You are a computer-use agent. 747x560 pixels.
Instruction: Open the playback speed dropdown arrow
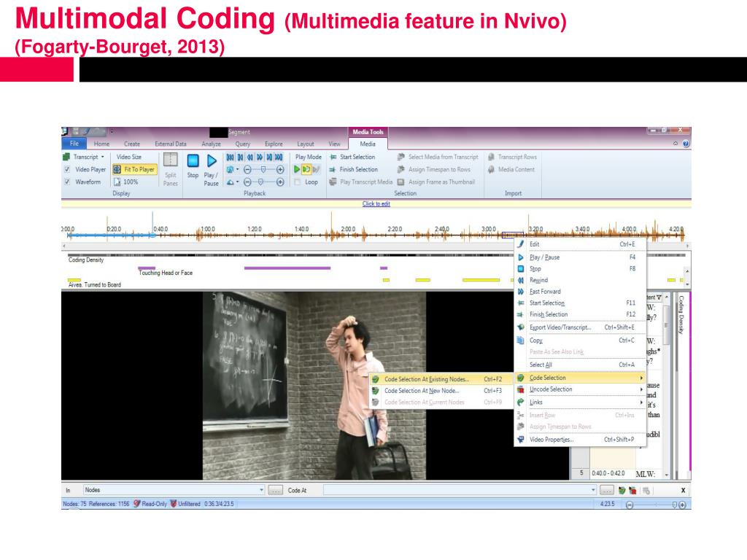237,169
